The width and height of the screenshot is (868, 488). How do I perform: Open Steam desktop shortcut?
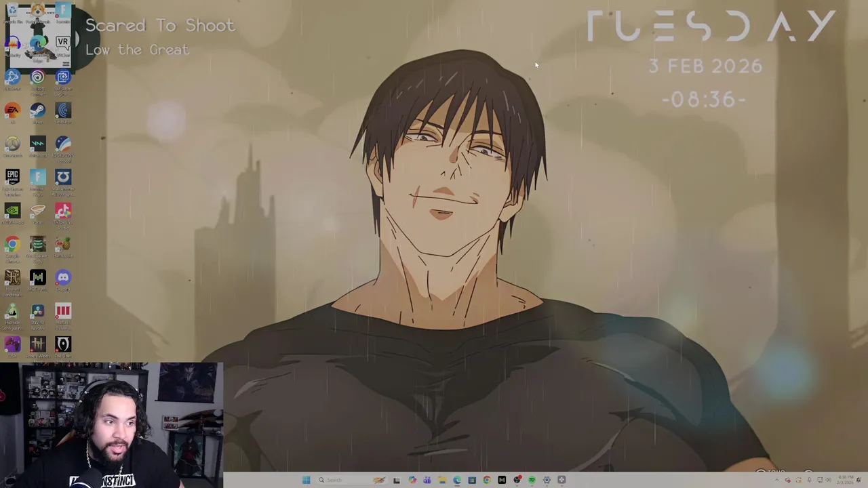click(38, 113)
